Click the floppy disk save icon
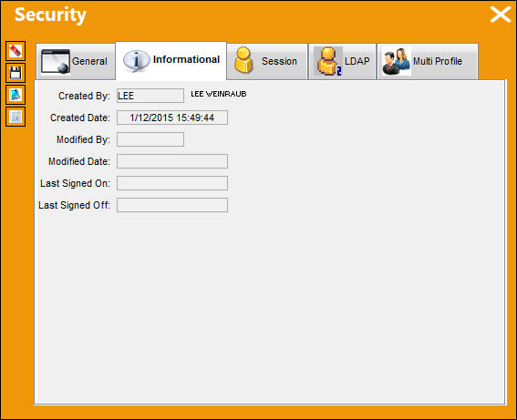 (16, 73)
